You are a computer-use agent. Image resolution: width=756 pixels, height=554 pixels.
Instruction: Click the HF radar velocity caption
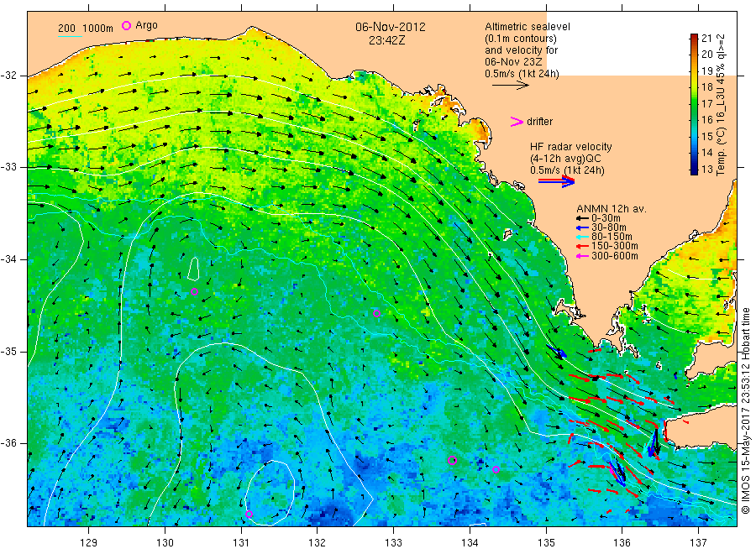571,146
